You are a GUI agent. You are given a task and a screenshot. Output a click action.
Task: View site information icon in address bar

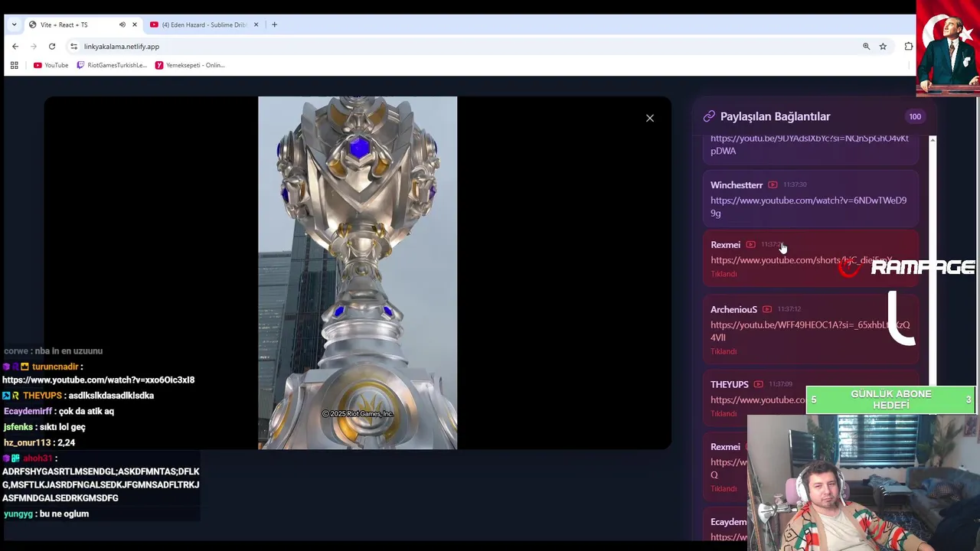coord(73,47)
